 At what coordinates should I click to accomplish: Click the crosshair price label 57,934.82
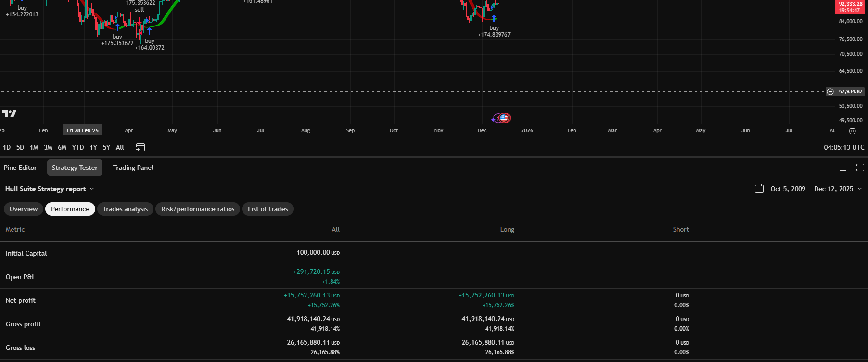coord(851,91)
